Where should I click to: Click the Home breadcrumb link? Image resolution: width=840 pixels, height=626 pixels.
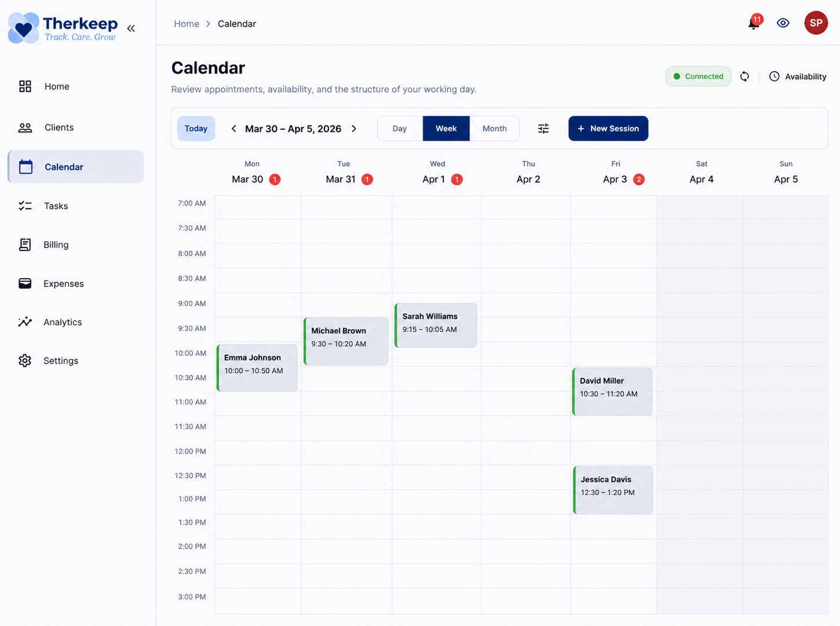tap(186, 24)
